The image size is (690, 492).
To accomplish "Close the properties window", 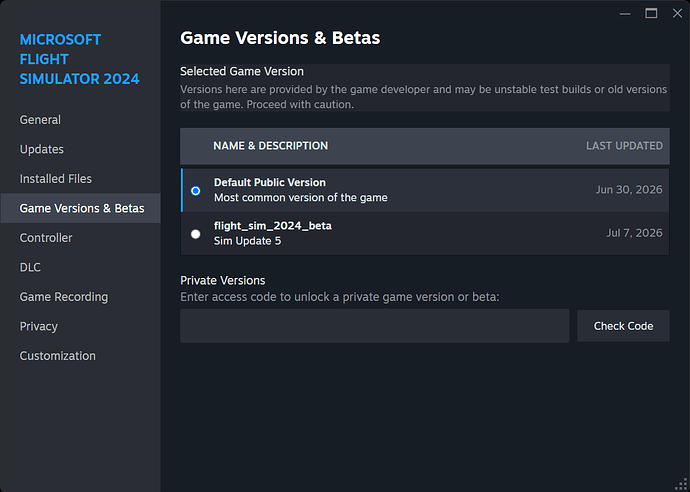I will [x=677, y=14].
